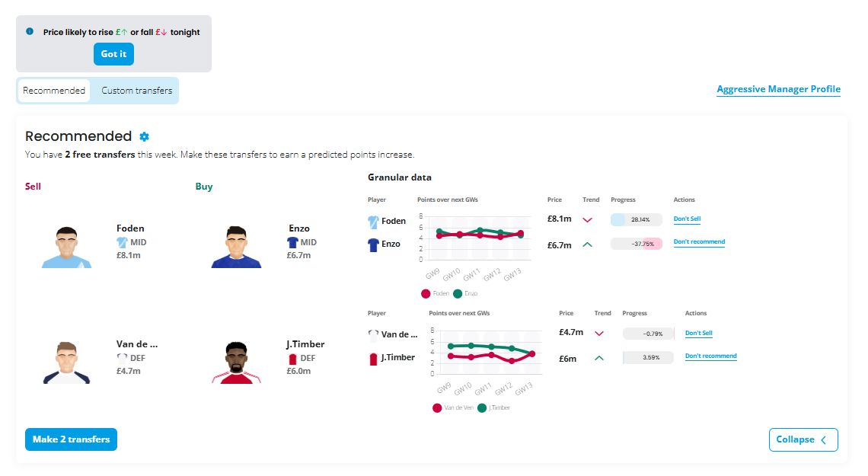Viewport: 868px width, 476px height.
Task: Click Van de Ven's player avatar
Action: pyautogui.click(x=67, y=362)
